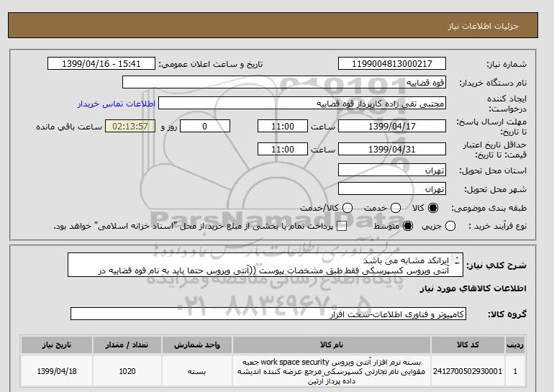The height and width of the screenshot is (392, 554).
Task: Click the کد کالا column header
Action: [x=468, y=345]
